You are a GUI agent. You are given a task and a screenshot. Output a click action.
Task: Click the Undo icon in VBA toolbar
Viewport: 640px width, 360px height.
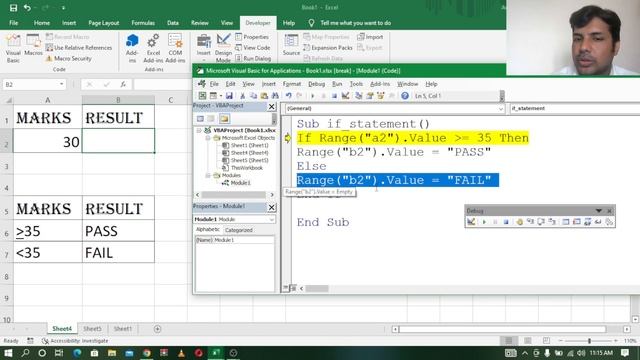point(289,96)
